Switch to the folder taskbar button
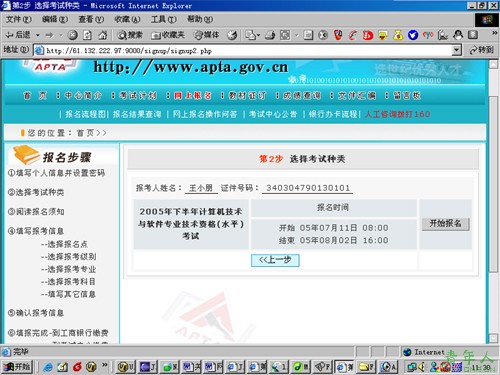The width and height of the screenshot is (500, 375). tap(366, 367)
